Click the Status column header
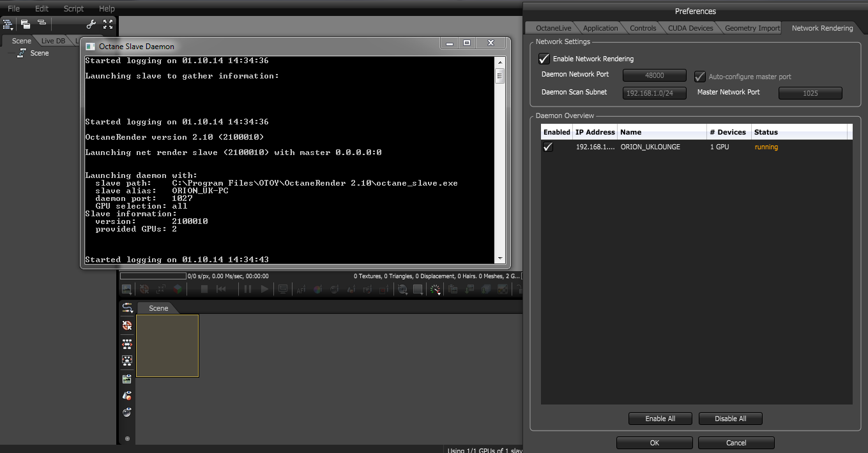The height and width of the screenshot is (453, 868). [x=799, y=132]
